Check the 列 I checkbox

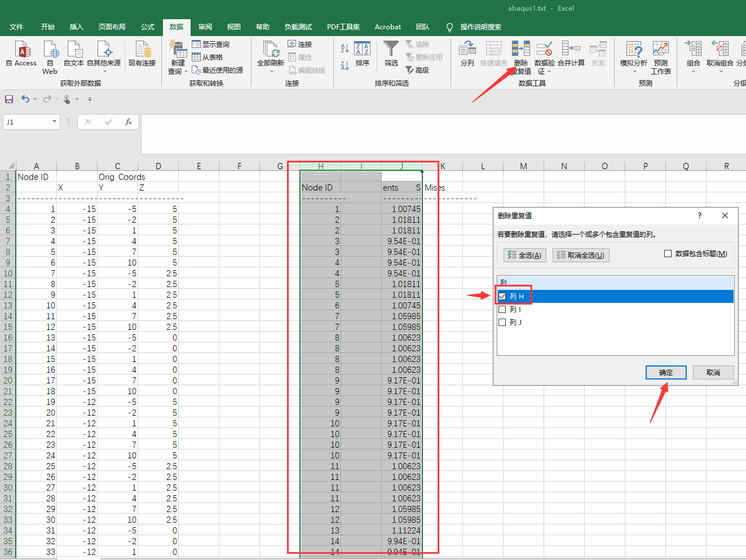tap(502, 309)
